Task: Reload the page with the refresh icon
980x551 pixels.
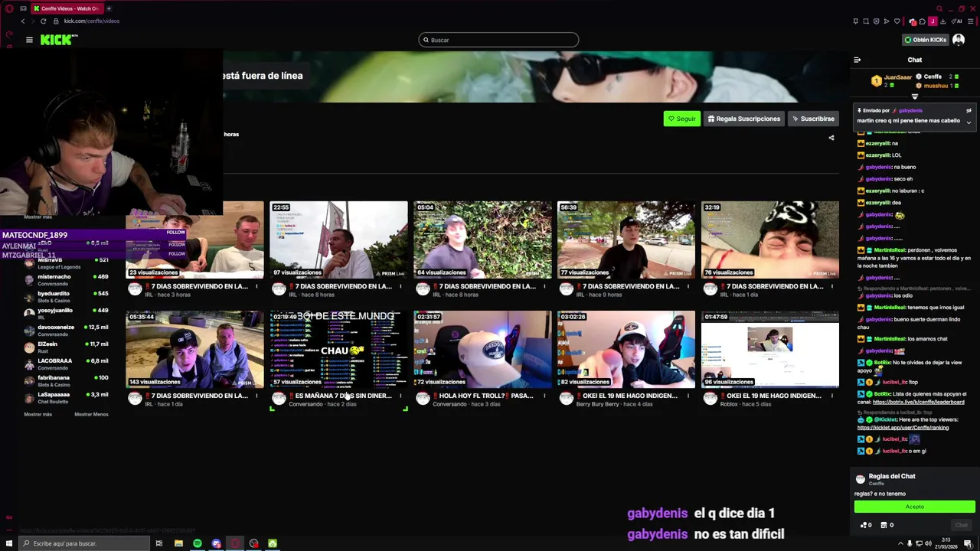Action: (43, 21)
